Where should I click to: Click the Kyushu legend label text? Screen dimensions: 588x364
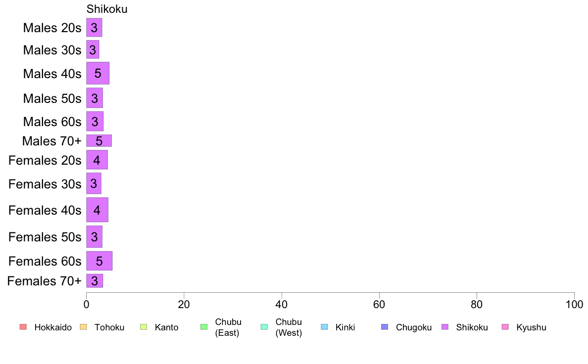point(531,327)
